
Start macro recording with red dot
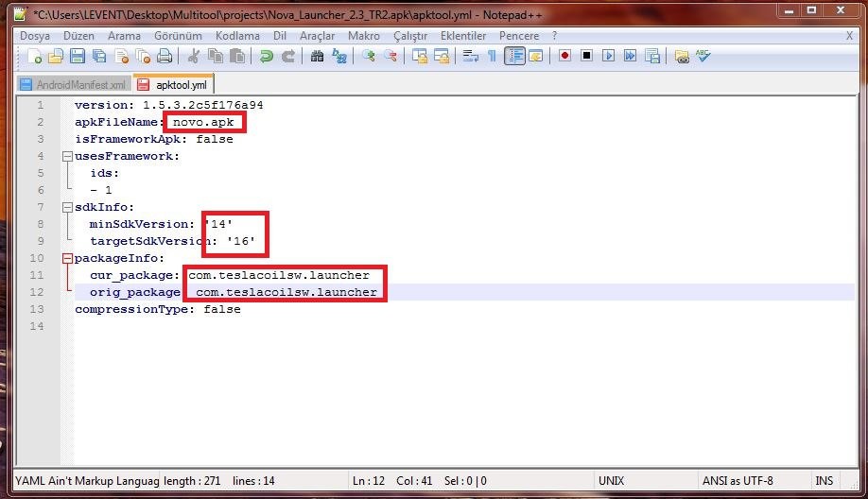(564, 56)
